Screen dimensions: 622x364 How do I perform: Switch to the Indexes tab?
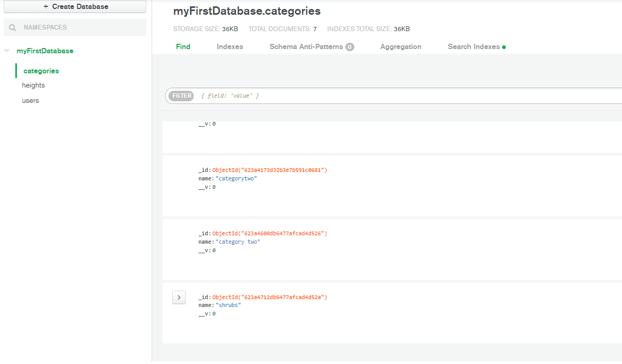pos(230,47)
